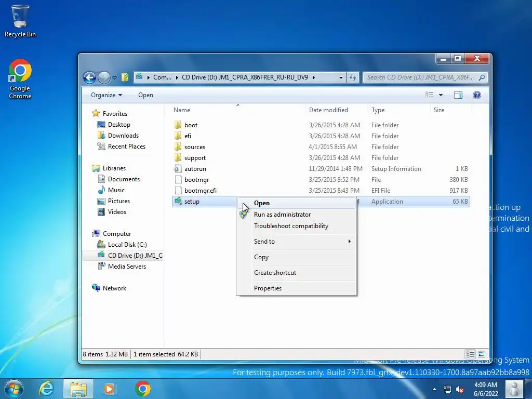The image size is (532, 399).
Task: Select Recent Places in Favorites
Action: coord(127,146)
